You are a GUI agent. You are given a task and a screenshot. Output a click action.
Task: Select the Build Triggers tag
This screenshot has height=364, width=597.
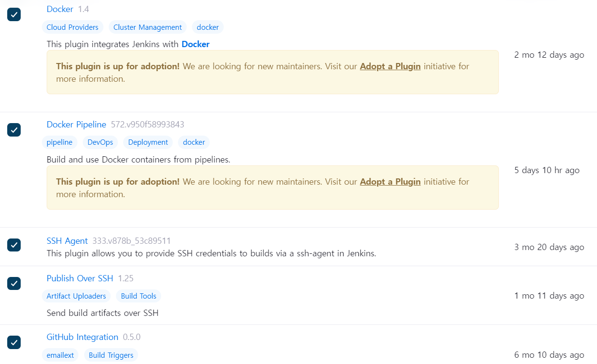[x=111, y=355]
